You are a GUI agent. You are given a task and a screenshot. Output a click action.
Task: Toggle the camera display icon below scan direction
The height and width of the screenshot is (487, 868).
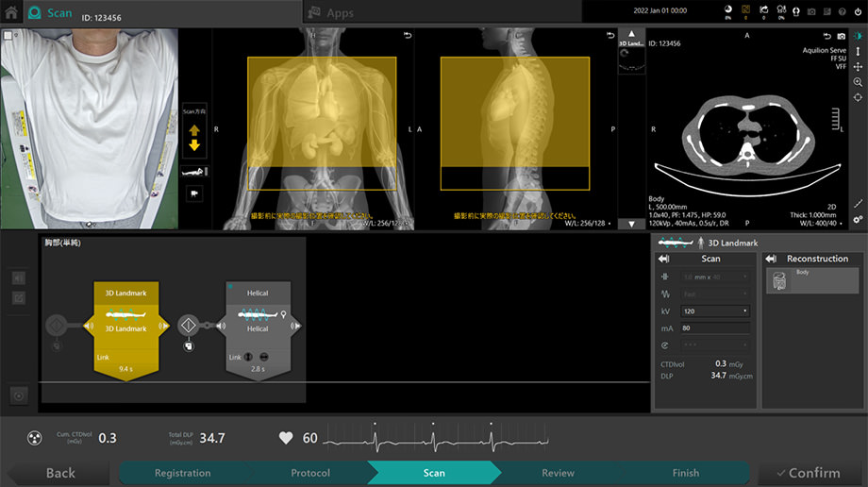pyautogui.click(x=194, y=193)
